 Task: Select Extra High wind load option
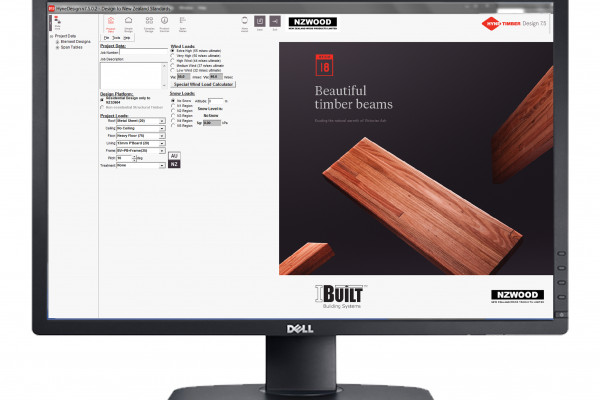click(x=173, y=51)
